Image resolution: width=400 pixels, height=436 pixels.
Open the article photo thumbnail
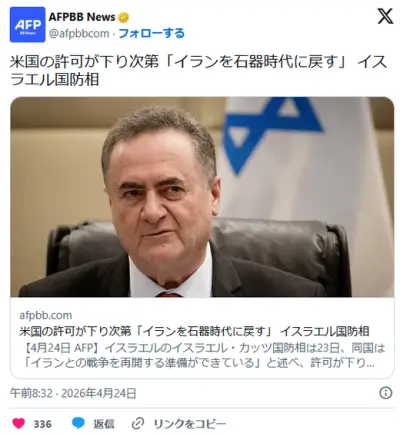(x=202, y=197)
